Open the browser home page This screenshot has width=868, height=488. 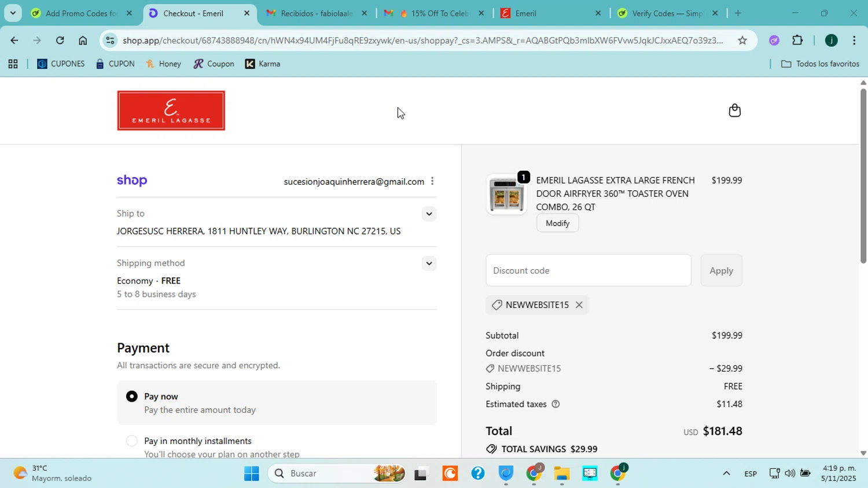pyautogui.click(x=83, y=41)
